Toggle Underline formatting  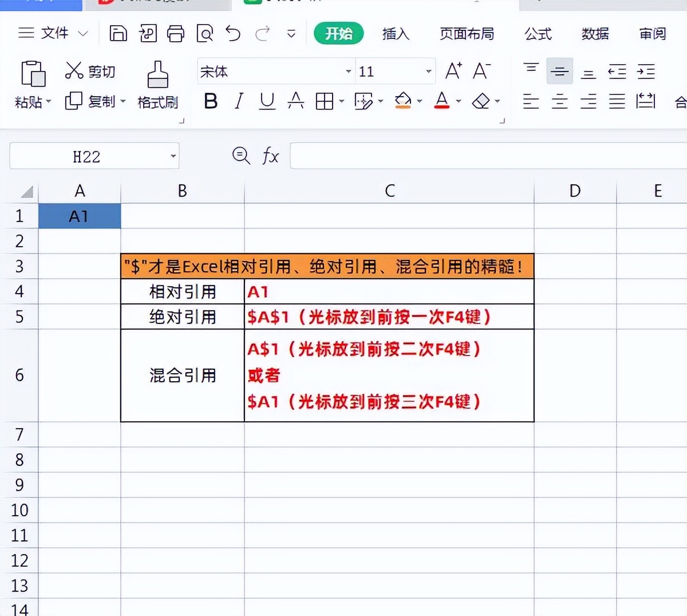click(267, 101)
